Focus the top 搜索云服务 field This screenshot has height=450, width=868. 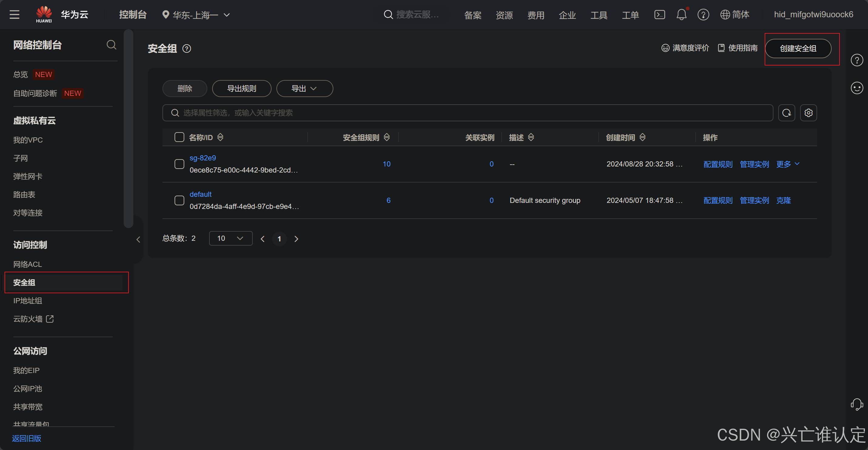418,15
